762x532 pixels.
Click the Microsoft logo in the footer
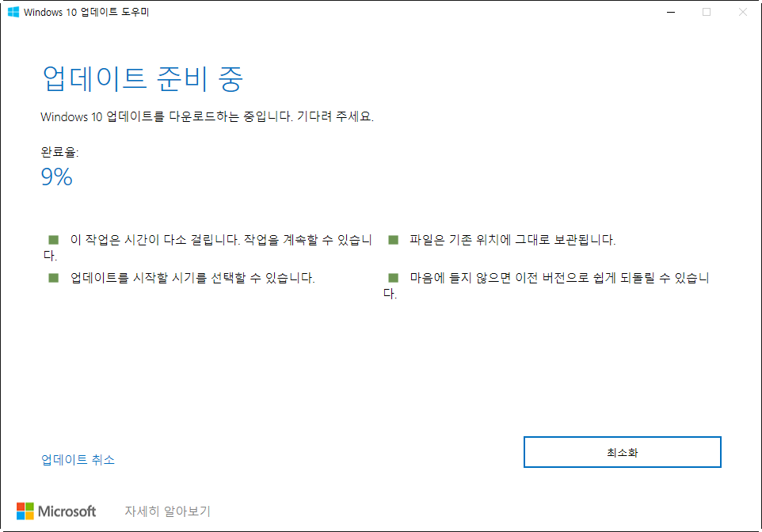coord(56,511)
